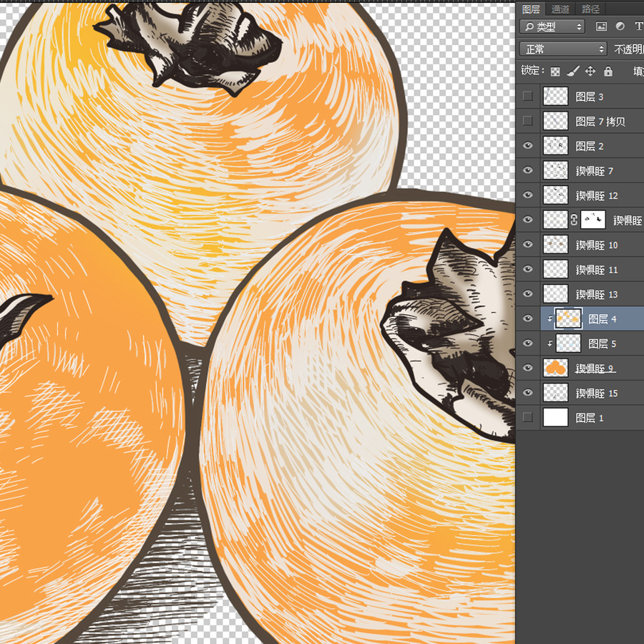Select layer name 图层 3
The width and height of the screenshot is (644, 644).
coord(590,97)
